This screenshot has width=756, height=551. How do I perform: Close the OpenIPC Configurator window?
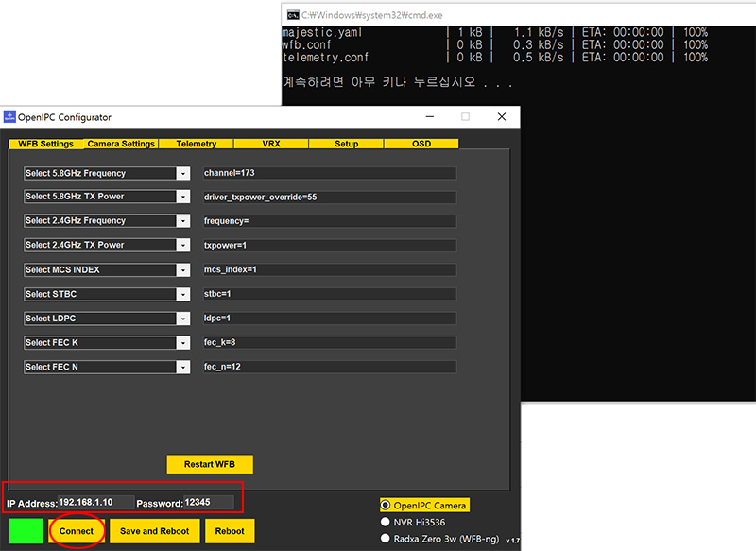point(501,117)
